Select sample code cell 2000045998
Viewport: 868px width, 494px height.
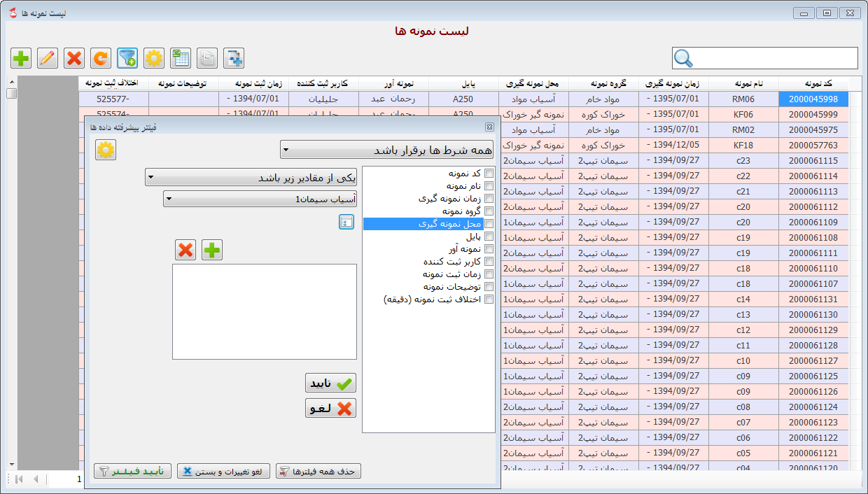click(813, 99)
